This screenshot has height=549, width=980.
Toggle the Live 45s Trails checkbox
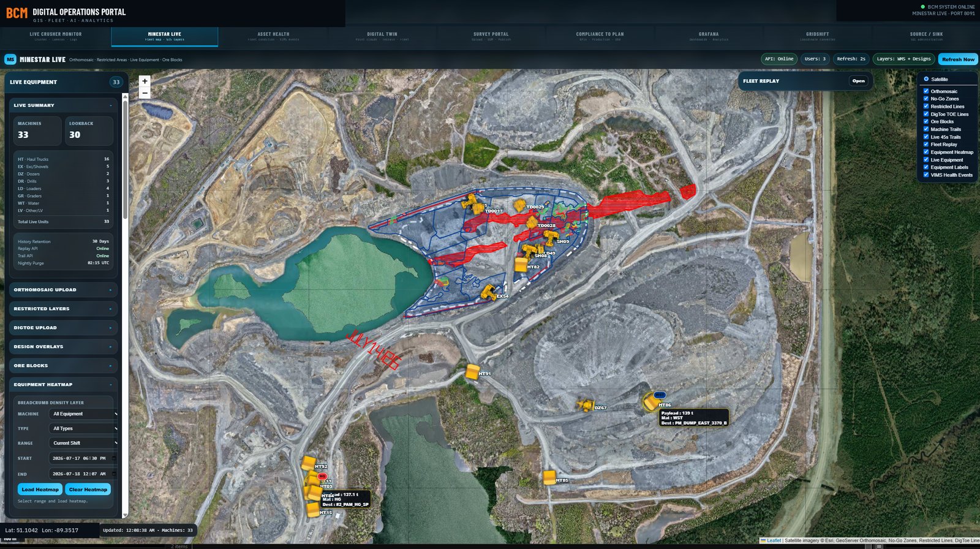926,137
